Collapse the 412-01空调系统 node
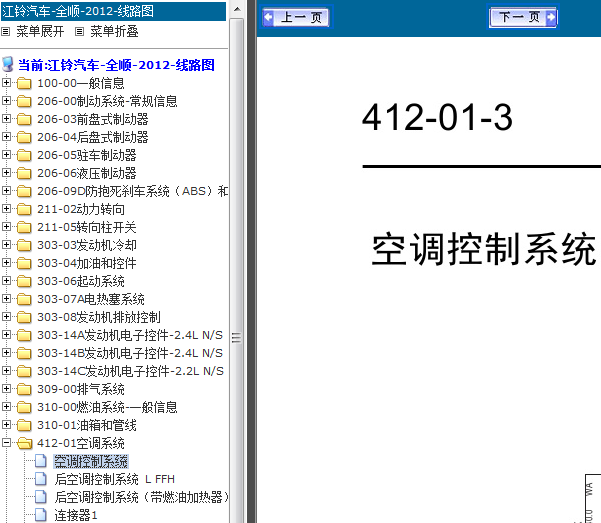Screen dimensions: 601x523 pyautogui.click(x=6, y=443)
